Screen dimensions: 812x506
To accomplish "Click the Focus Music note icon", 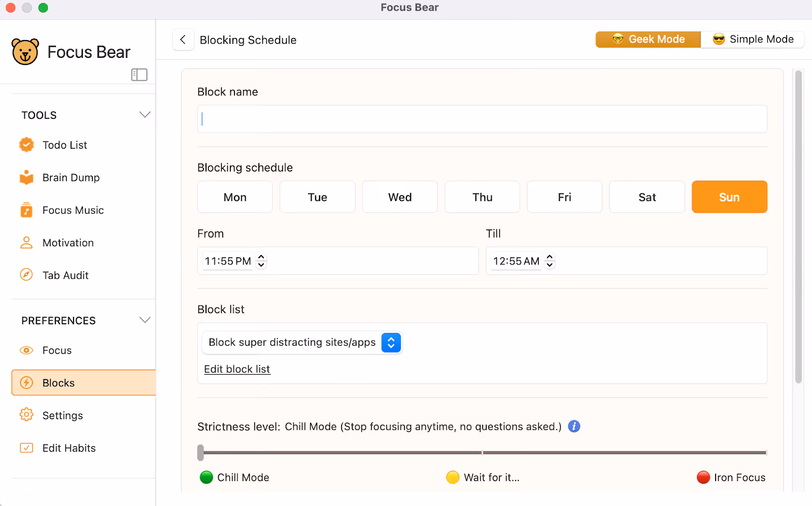I will [x=26, y=210].
